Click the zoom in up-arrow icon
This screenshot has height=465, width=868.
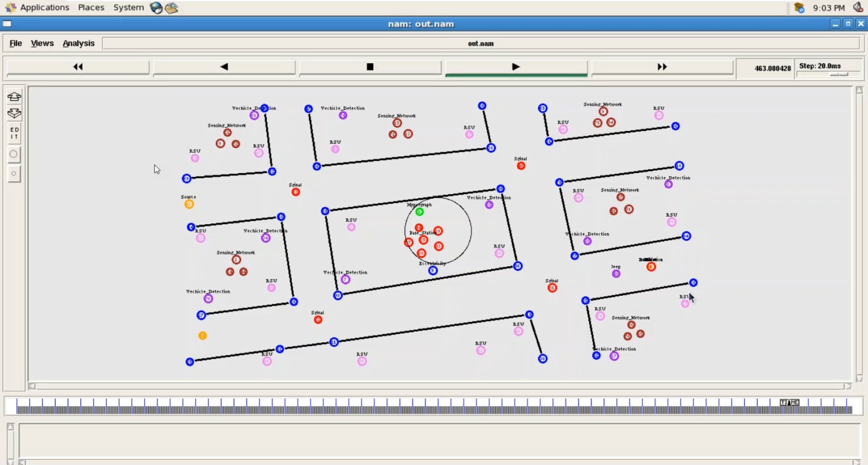(14, 96)
